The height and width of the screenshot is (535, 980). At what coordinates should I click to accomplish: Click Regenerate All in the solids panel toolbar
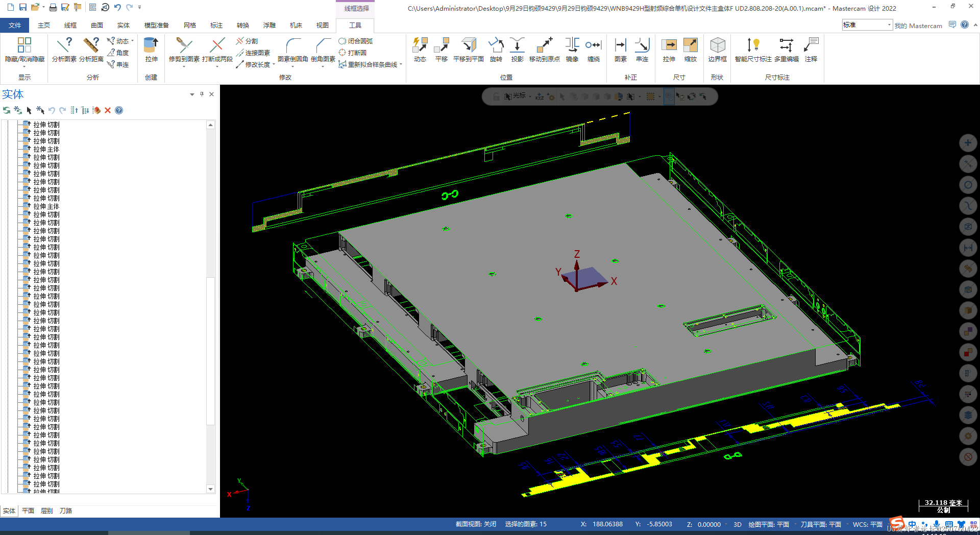(x=18, y=110)
